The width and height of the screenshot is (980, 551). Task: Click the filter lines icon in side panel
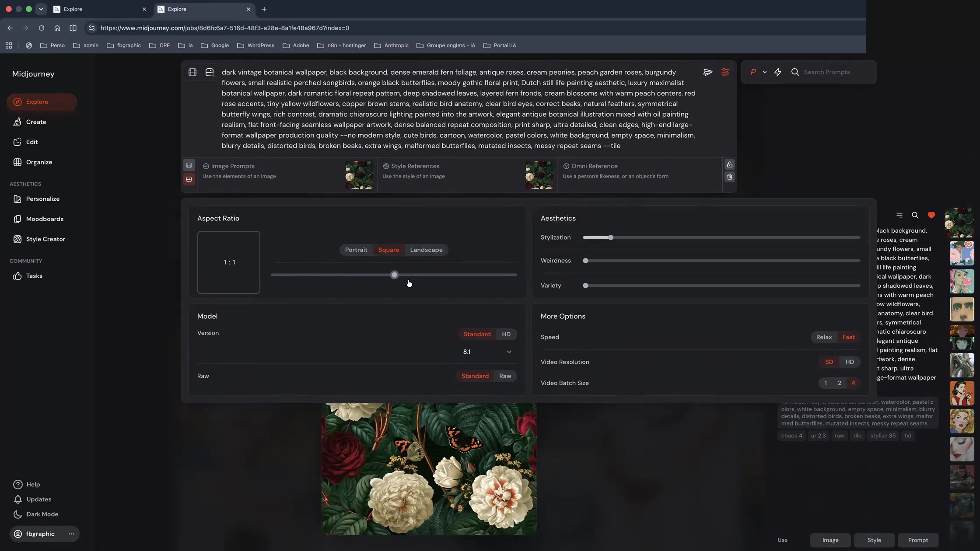[x=899, y=215]
